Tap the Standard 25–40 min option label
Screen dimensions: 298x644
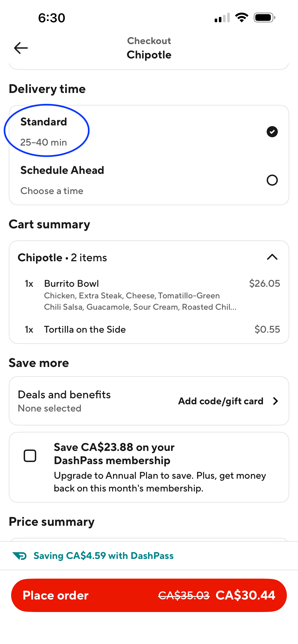[44, 132]
